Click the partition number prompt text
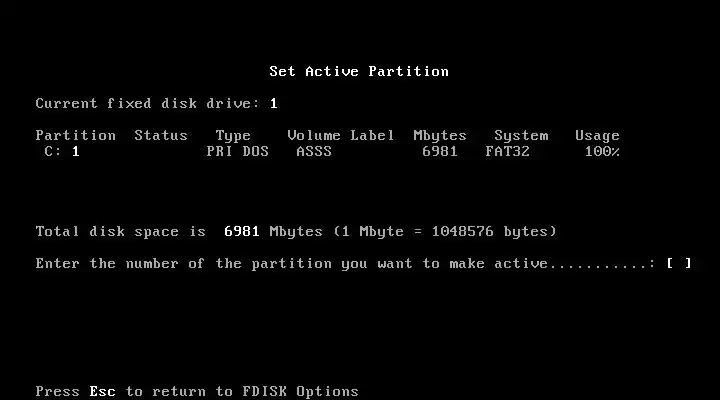The width and height of the screenshot is (720, 400). tap(346, 264)
